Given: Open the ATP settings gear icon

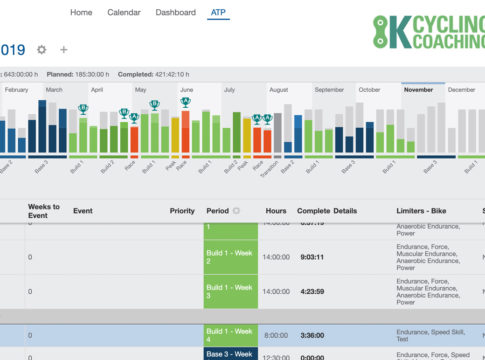Looking at the screenshot, I should [x=42, y=50].
